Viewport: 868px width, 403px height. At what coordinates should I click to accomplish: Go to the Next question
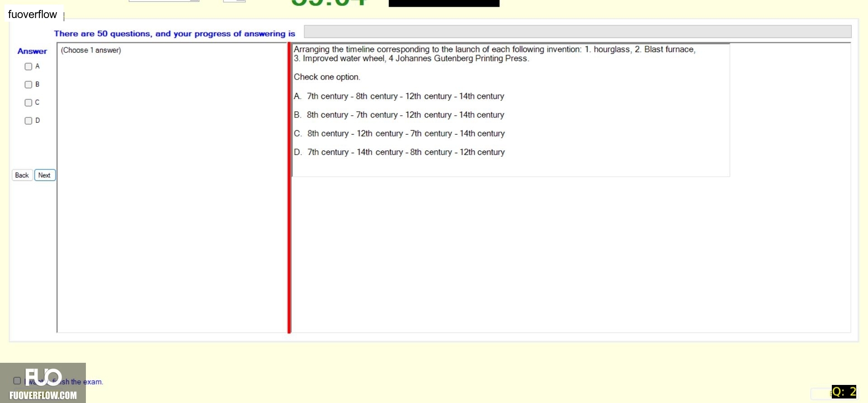45,175
